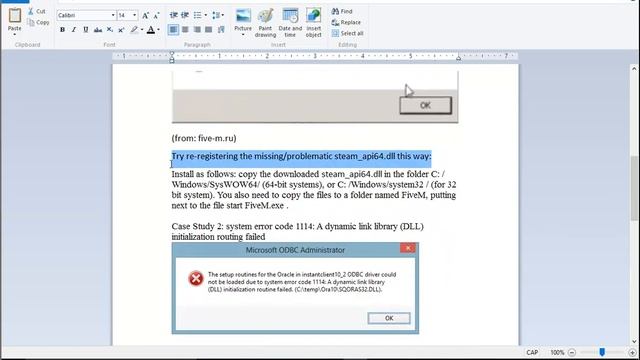The height and width of the screenshot is (360, 640).
Task: Increase paragraph indent
Action: click(185, 15)
